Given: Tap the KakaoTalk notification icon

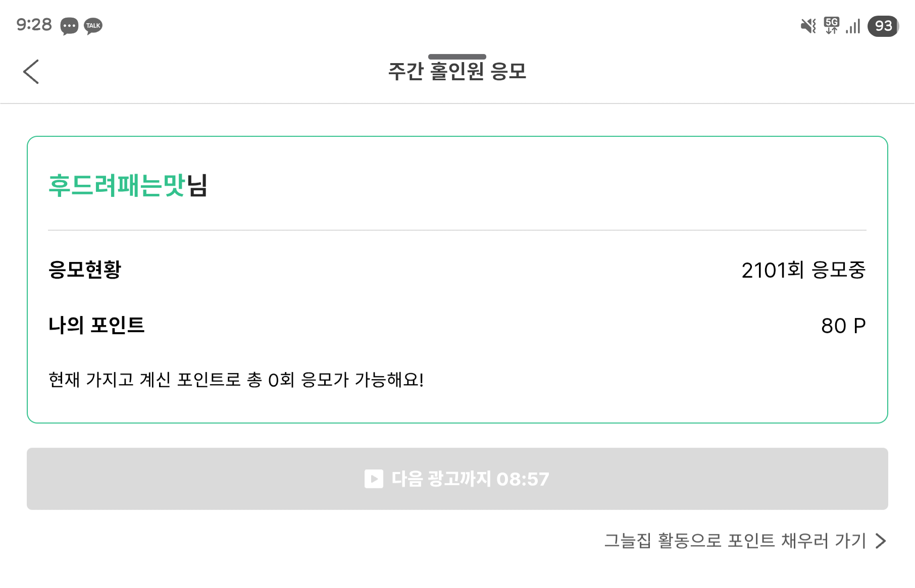Looking at the screenshot, I should [x=93, y=26].
